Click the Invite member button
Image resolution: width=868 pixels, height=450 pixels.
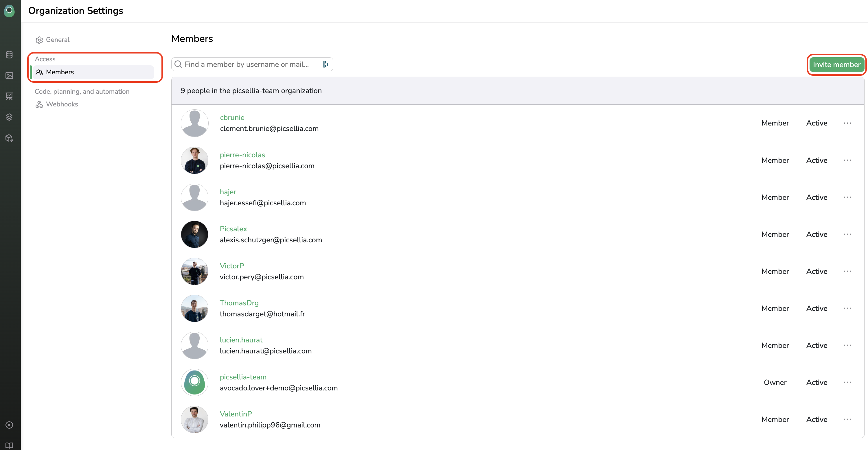click(x=836, y=65)
